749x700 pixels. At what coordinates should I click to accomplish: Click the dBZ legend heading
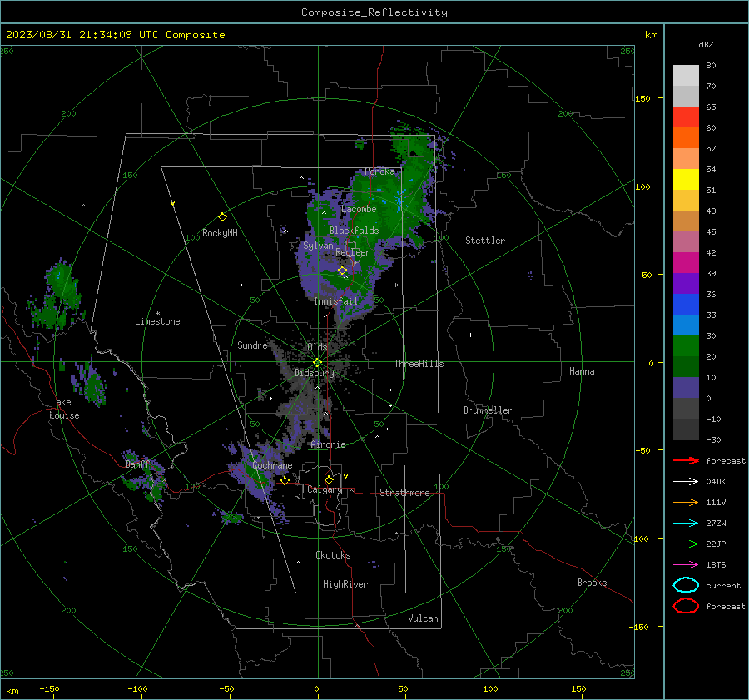point(706,44)
